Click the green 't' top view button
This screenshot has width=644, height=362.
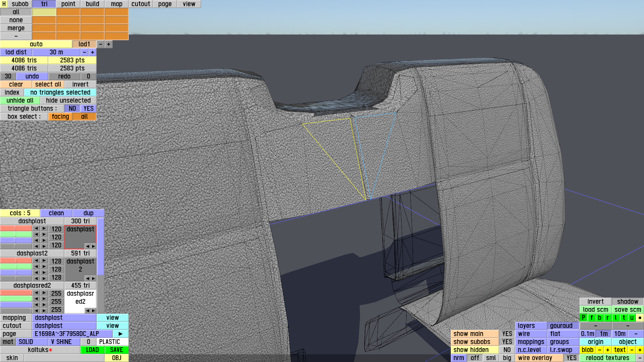(624, 317)
